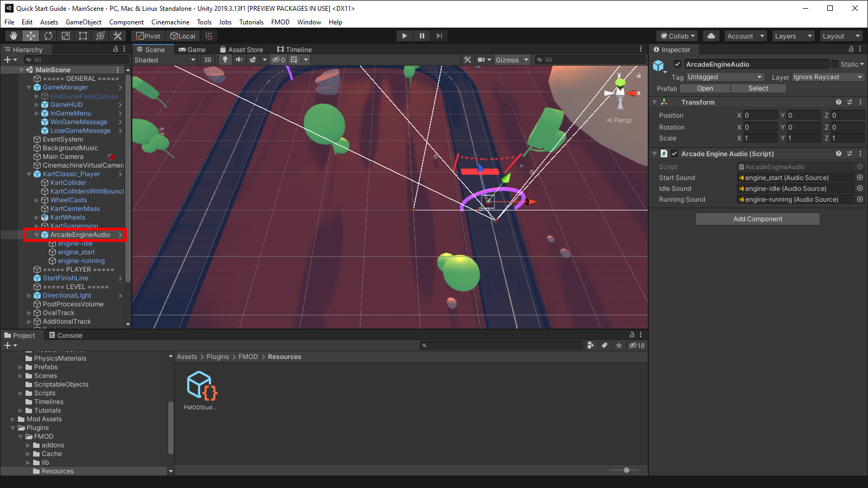Open Account dropdown

(746, 36)
